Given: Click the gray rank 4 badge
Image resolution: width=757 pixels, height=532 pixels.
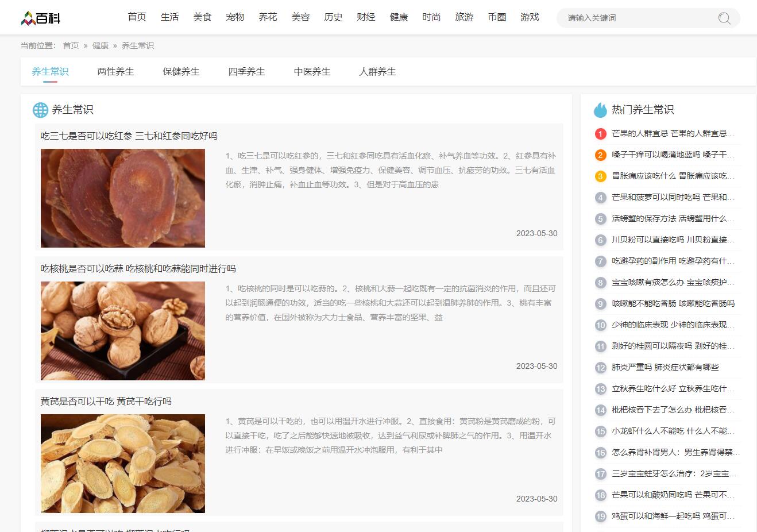Looking at the screenshot, I should (600, 198).
